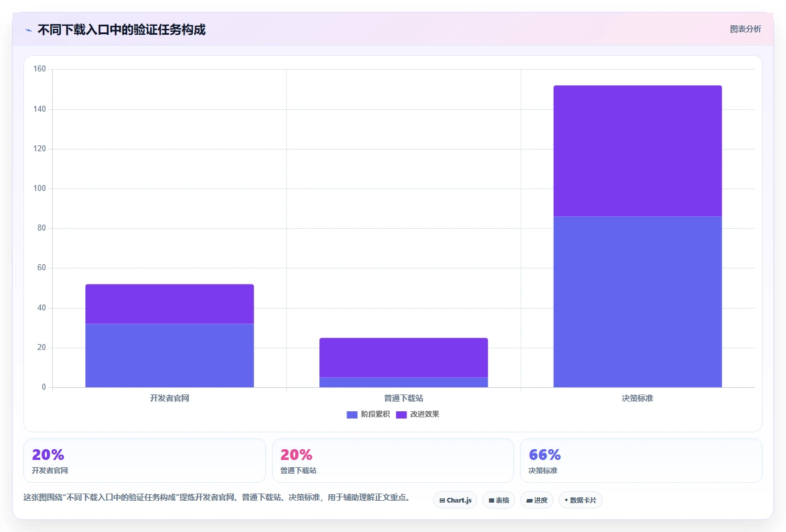The image size is (786, 532).
Task: Open the 图表分析 label in the header
Action: (745, 29)
